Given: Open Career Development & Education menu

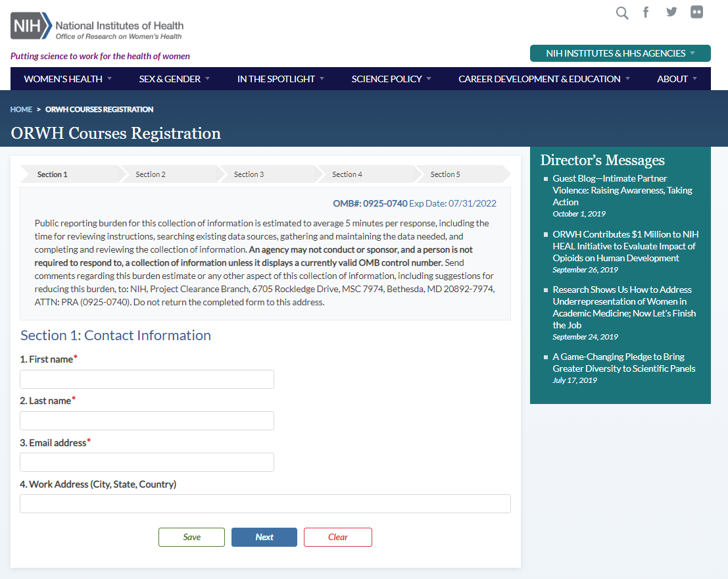Looking at the screenshot, I should click(544, 79).
